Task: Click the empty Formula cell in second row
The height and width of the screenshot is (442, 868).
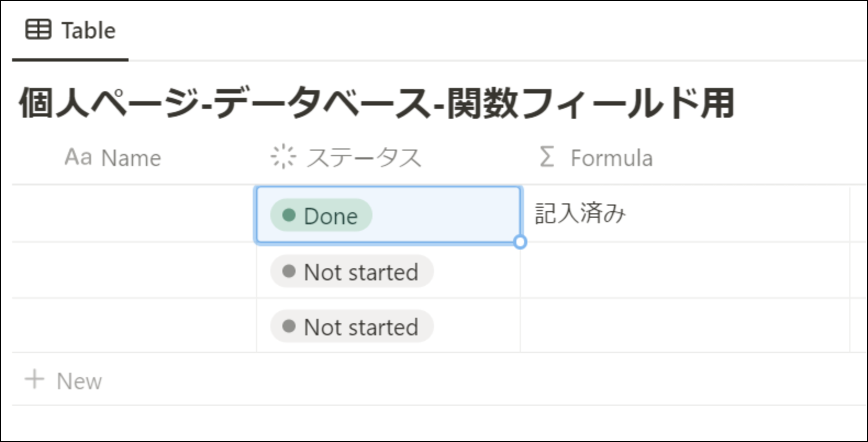Action: tap(685, 270)
